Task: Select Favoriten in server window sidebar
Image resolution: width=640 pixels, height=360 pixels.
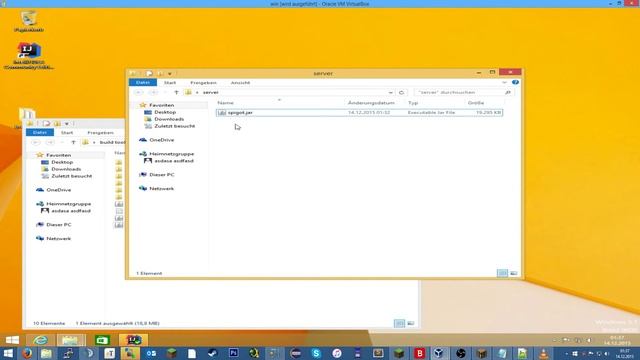Action: (161, 105)
